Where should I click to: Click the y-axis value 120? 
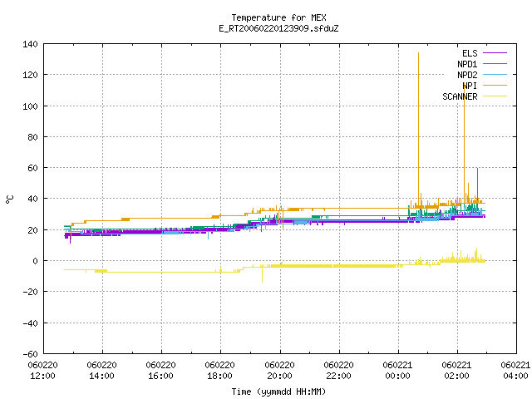tap(31, 75)
